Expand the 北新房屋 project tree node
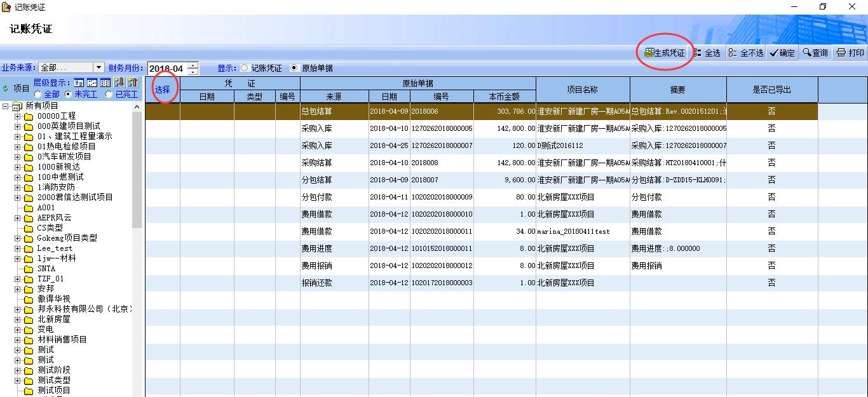This screenshot has height=397, width=868. [x=18, y=320]
